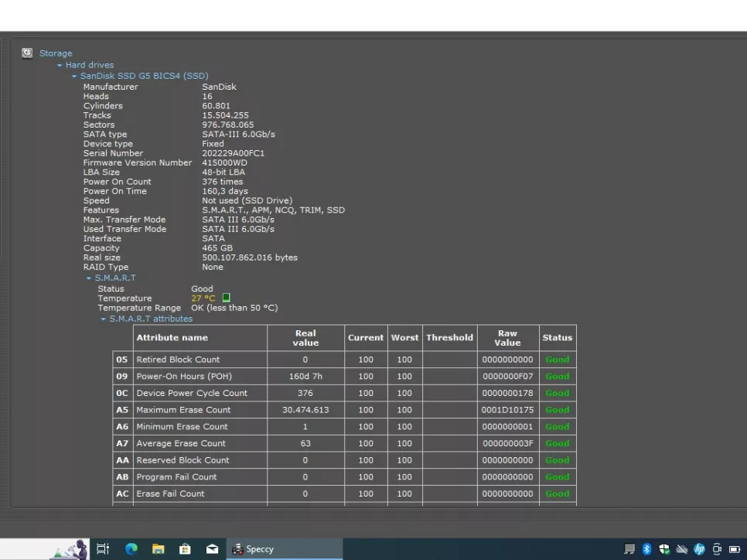Collapse the SanDisk SSD G5 BICS4 arrow
This screenshot has width=747, height=560.
coord(73,77)
